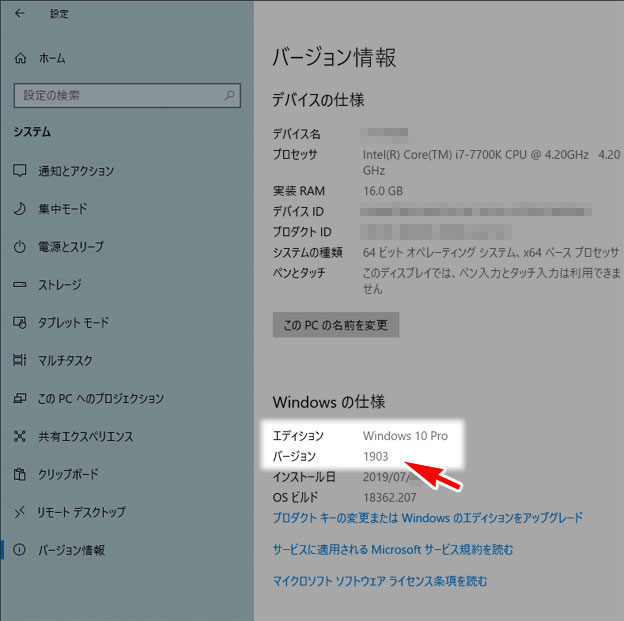The image size is (624, 621).
Task: Go to 電源とスリープ settings
Action: [71, 247]
